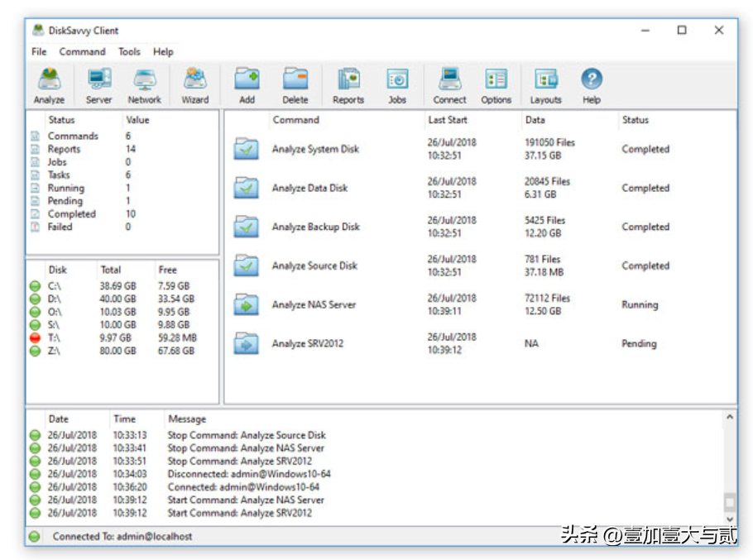Select the O:\ disk row

coord(122,312)
